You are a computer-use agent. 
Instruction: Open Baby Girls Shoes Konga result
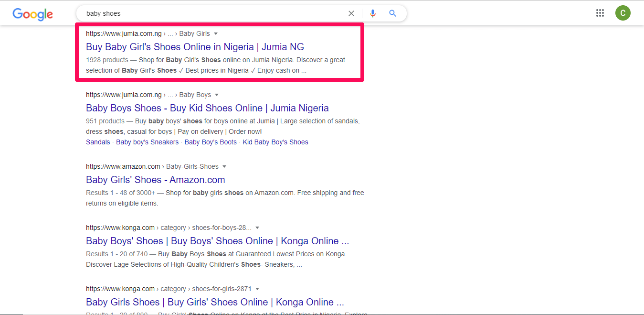click(x=215, y=302)
